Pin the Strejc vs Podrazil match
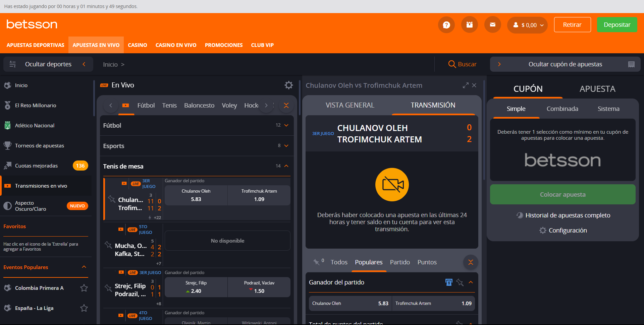The image size is (644, 325). (108, 288)
